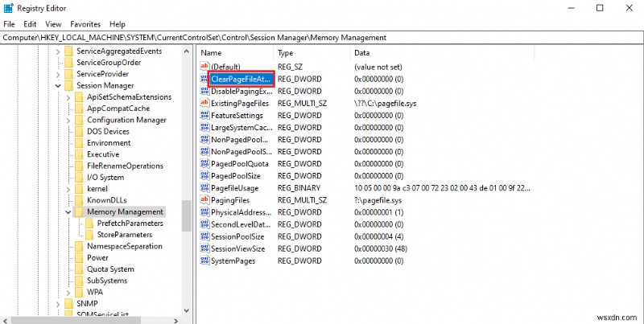Open the Help menu
Screen dimensions: 644x324
(118, 24)
